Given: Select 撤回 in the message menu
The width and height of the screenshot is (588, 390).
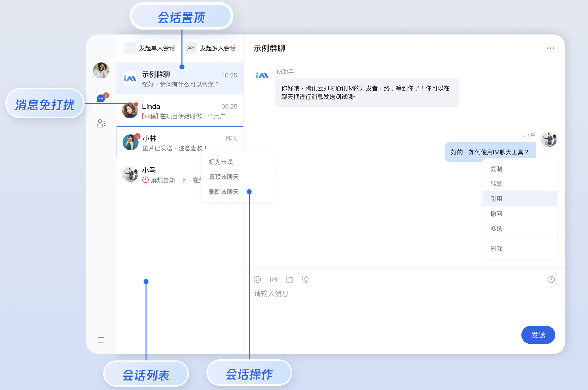Looking at the screenshot, I should point(496,214).
